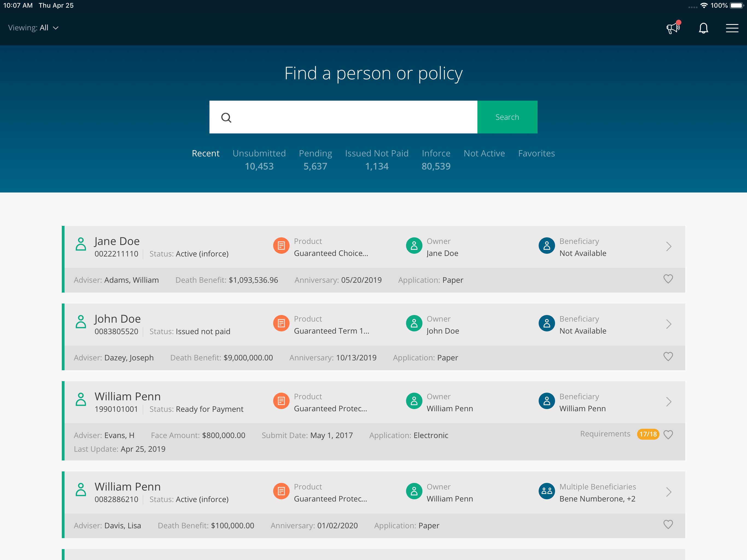Click the battery indicator in status bar
Screen dimensions: 747x560
click(x=737, y=5)
